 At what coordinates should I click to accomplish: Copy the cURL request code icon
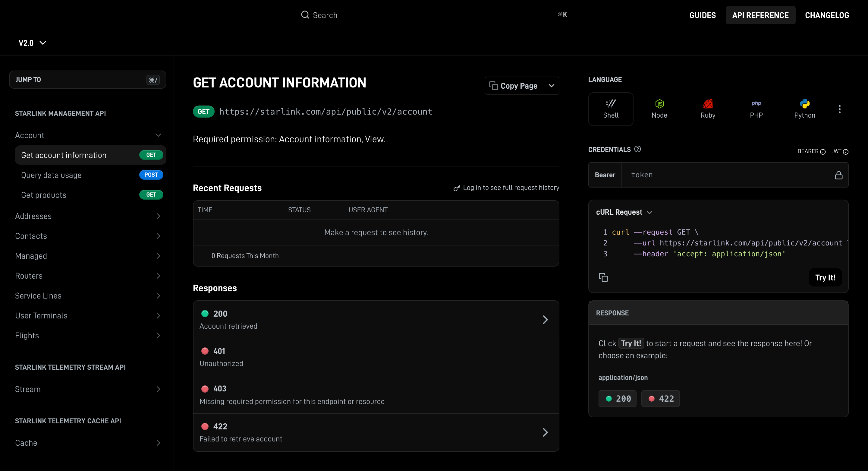[x=603, y=277]
